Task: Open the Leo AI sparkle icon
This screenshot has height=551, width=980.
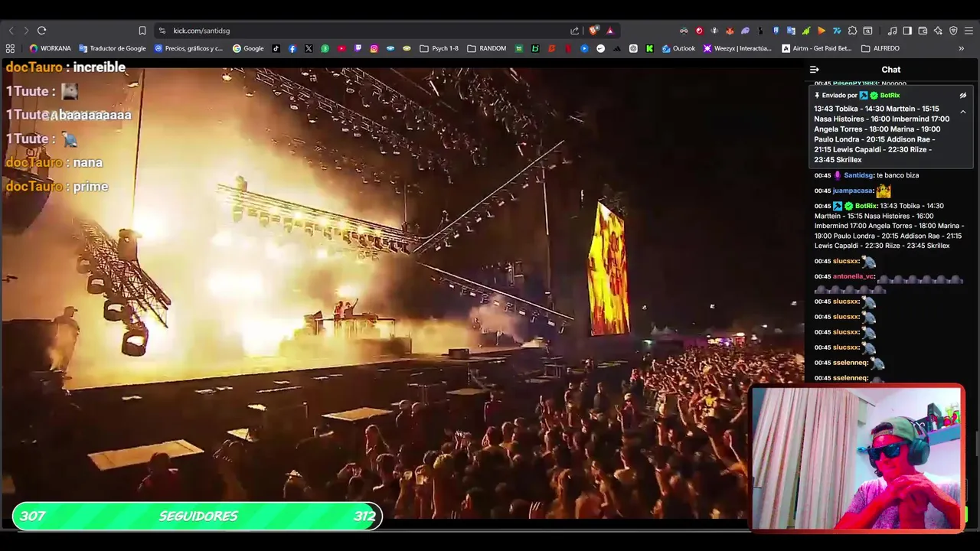Action: 938,31
